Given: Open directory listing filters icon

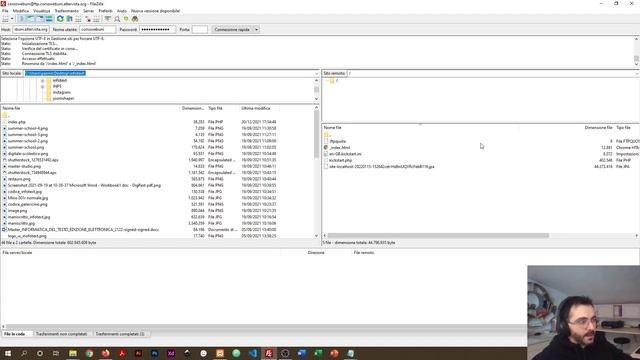Looking at the screenshot, I should pyautogui.click(x=108, y=19).
